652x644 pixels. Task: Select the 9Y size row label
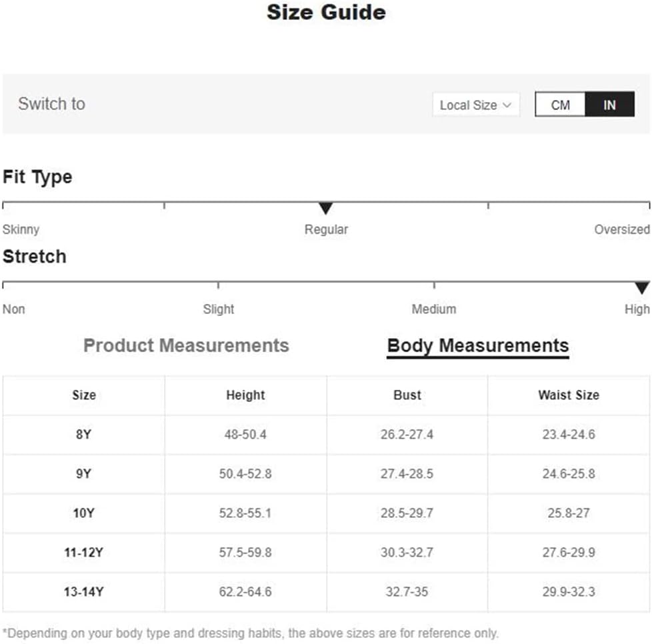pyautogui.click(x=83, y=473)
